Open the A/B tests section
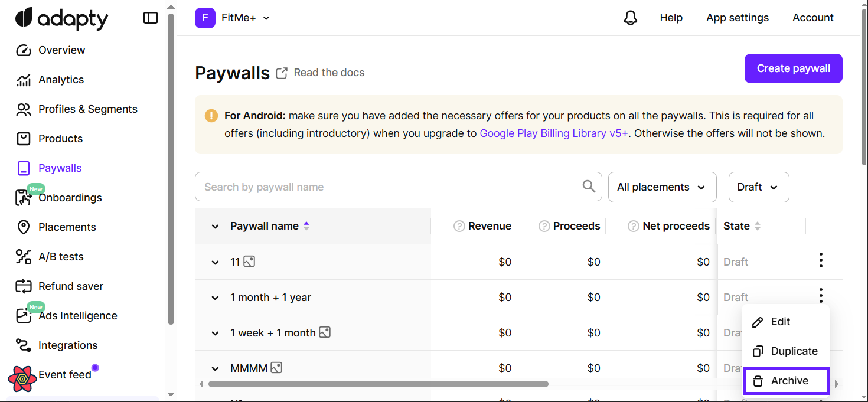 [x=61, y=256]
